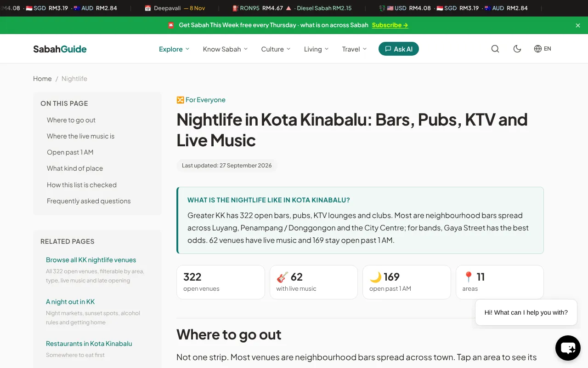Viewport: 588px width, 368px height.
Task: Open the search icon in header
Action: (495, 49)
